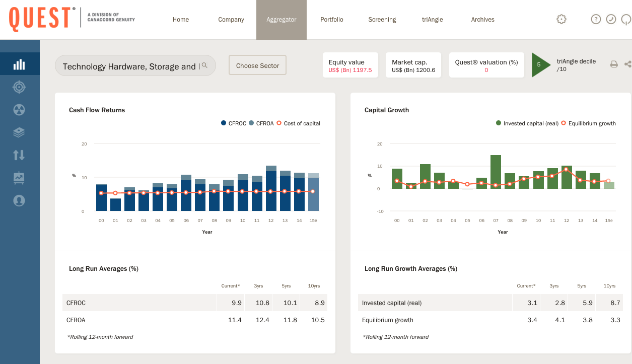This screenshot has height=364, width=632.
Task: Click the crosshair target icon in sidebar
Action: click(19, 87)
